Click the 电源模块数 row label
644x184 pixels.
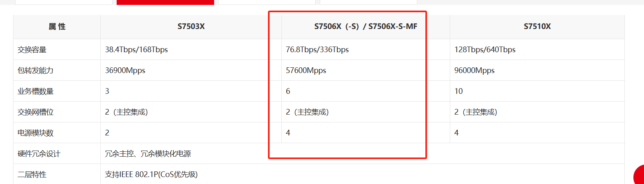pyautogui.click(x=35, y=133)
